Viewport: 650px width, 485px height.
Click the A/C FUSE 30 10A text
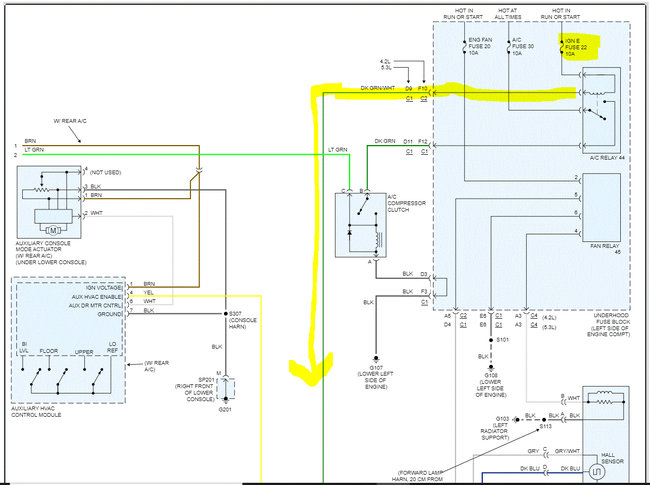(x=523, y=46)
